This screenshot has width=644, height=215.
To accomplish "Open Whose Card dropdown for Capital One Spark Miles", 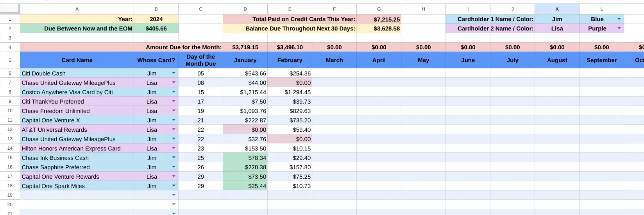I will click(174, 186).
